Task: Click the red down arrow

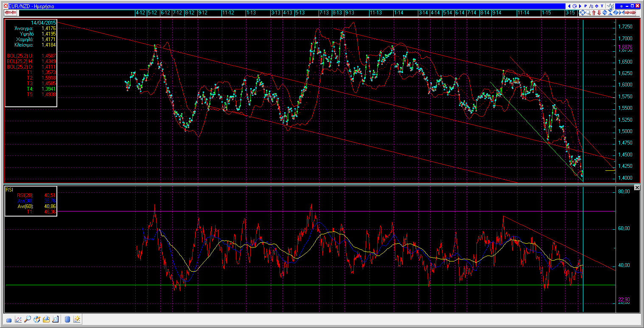Action: (599, 13)
